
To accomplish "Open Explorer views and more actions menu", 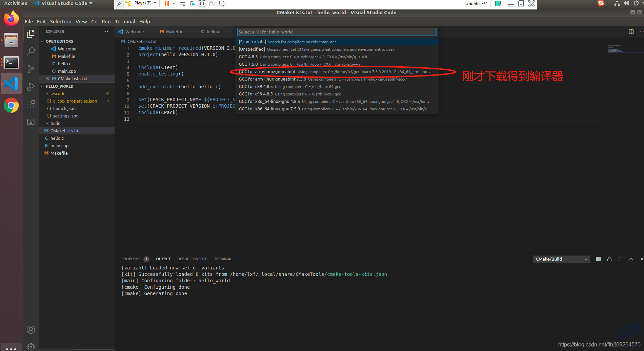I will point(106,31).
